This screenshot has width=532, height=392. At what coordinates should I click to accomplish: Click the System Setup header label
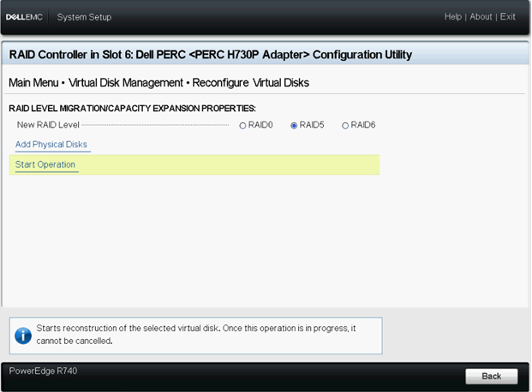click(x=84, y=17)
